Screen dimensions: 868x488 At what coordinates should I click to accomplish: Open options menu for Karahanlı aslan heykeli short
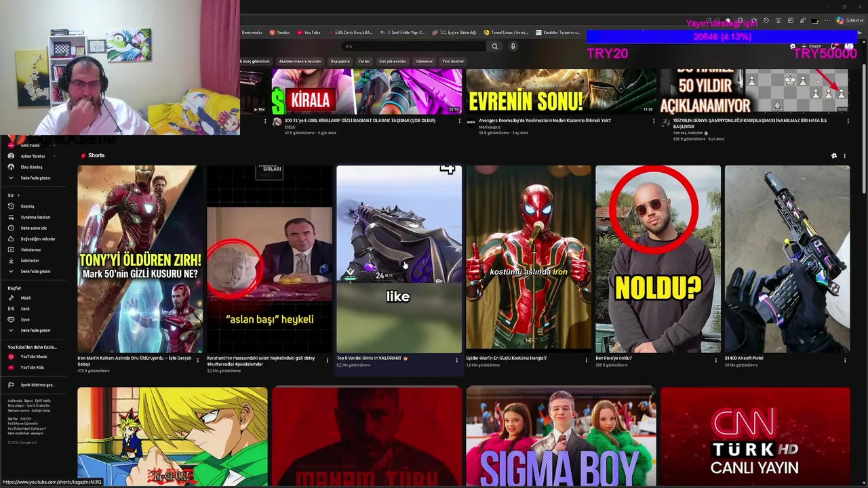[x=327, y=361]
